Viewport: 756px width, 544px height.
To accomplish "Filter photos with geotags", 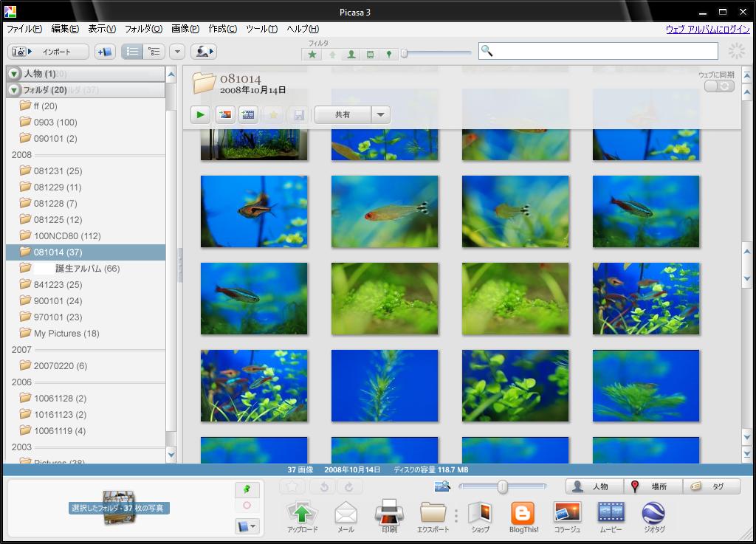I will point(388,55).
